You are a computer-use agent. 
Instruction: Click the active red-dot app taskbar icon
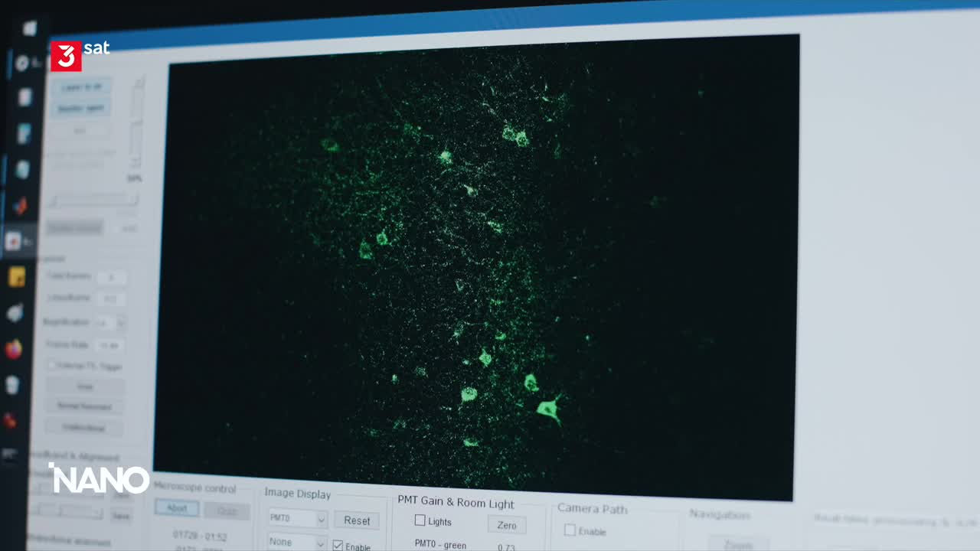14,242
